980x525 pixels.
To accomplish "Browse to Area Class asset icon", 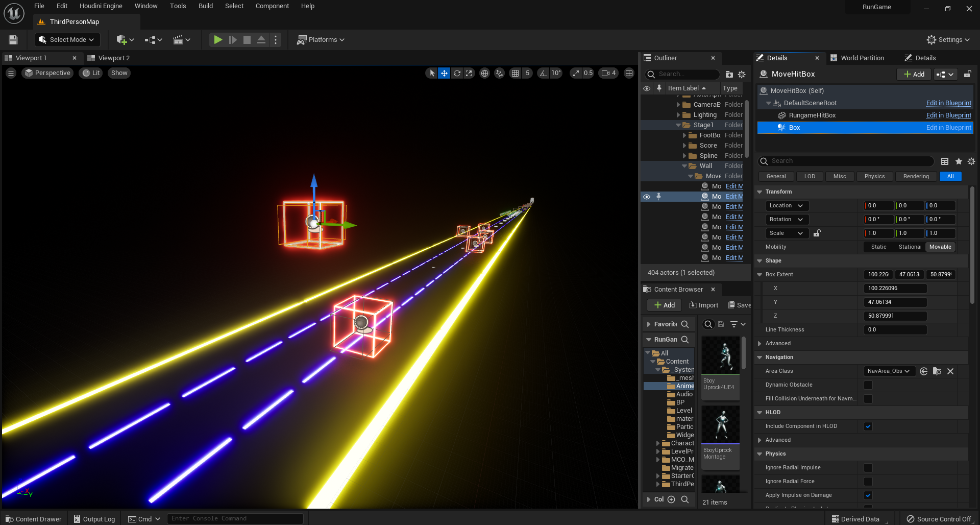I will [x=937, y=371].
